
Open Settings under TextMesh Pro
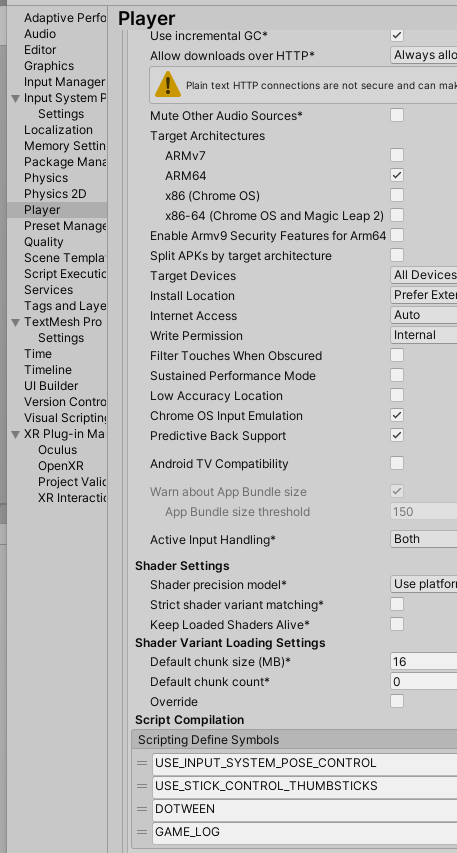coord(61,338)
